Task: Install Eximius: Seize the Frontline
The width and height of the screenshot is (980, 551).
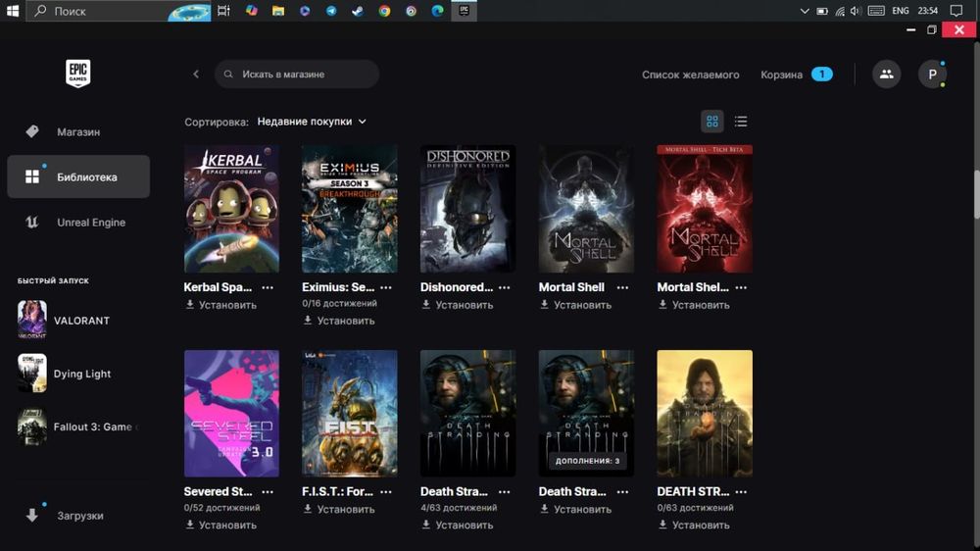Action: pyautogui.click(x=339, y=321)
